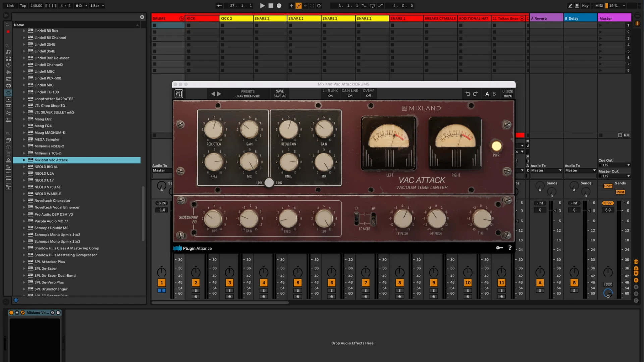Select the KICK track header

click(x=202, y=19)
